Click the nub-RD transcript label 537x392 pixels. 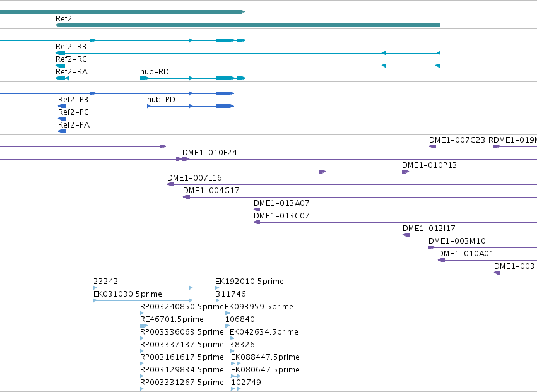[x=155, y=72]
